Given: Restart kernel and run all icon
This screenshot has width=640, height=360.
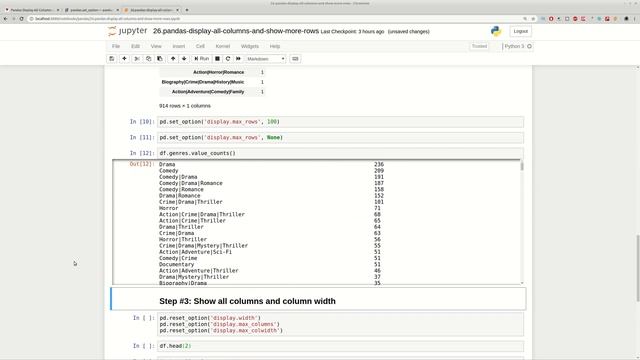Looking at the screenshot, I should [x=238, y=59].
